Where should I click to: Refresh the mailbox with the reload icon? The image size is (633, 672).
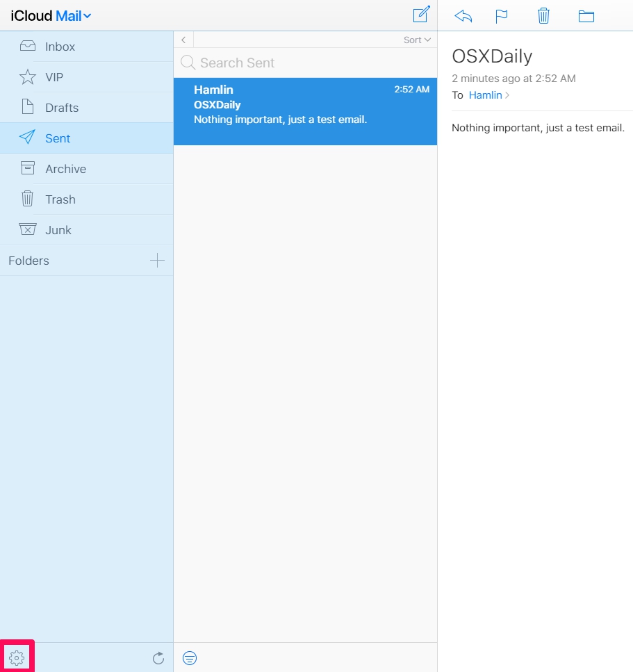pyautogui.click(x=158, y=657)
